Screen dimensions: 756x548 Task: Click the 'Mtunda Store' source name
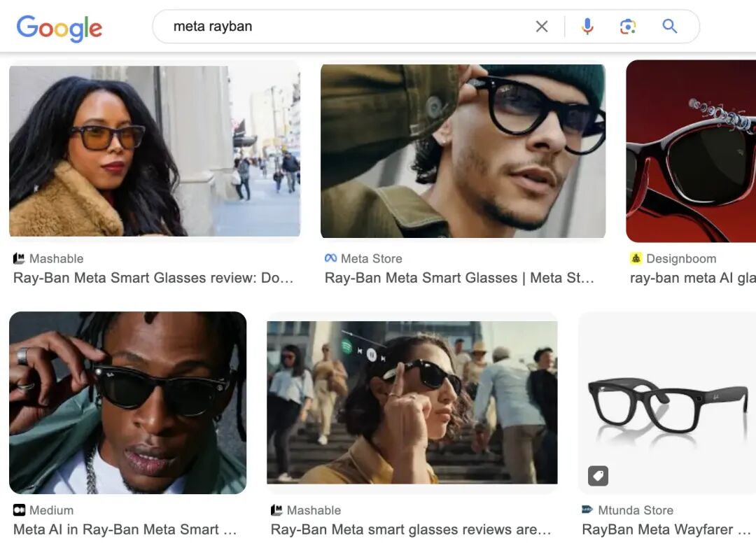tap(636, 510)
